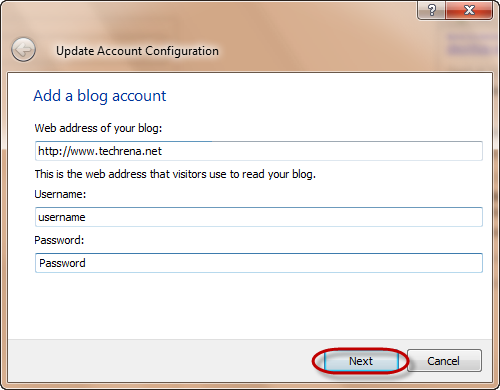Click the 'Add a blog account' heading

(100, 96)
